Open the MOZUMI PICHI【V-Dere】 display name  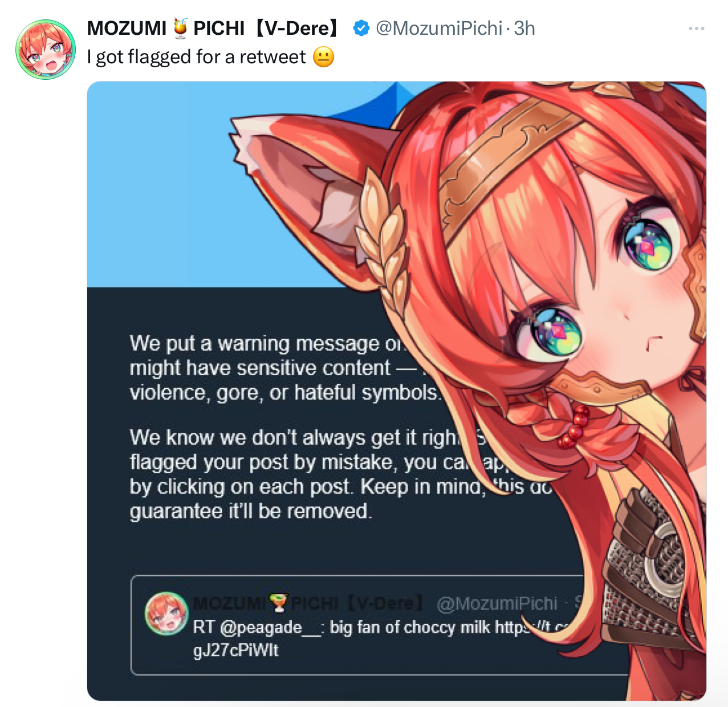214,28
